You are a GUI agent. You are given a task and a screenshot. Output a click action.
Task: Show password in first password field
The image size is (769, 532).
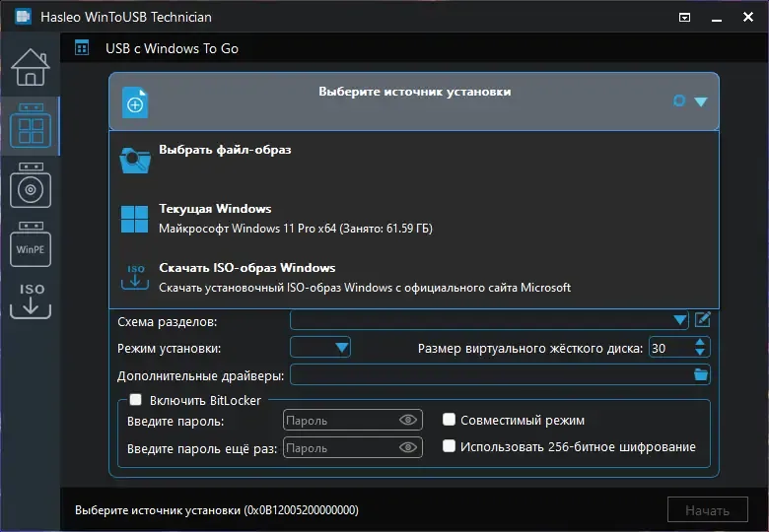click(x=408, y=421)
